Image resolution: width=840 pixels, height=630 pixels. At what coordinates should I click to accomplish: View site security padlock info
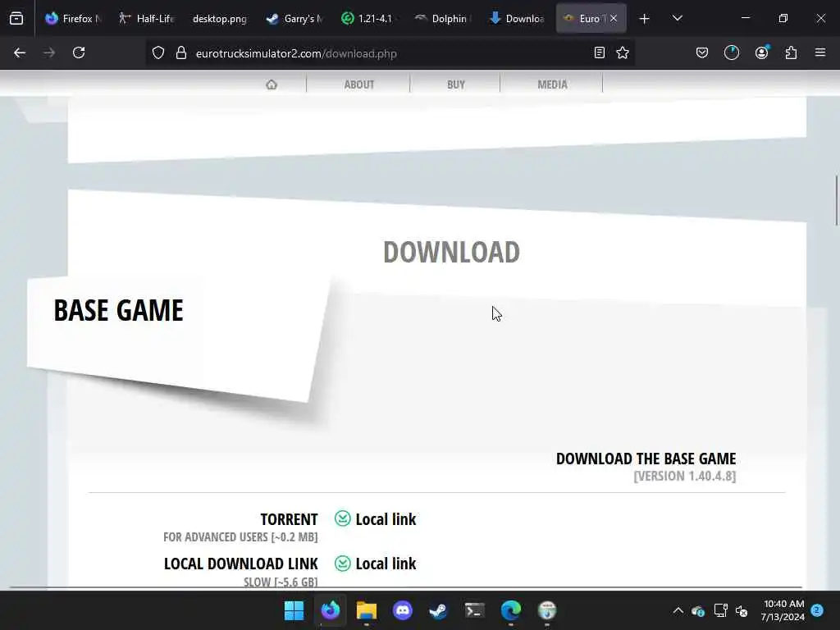click(181, 53)
